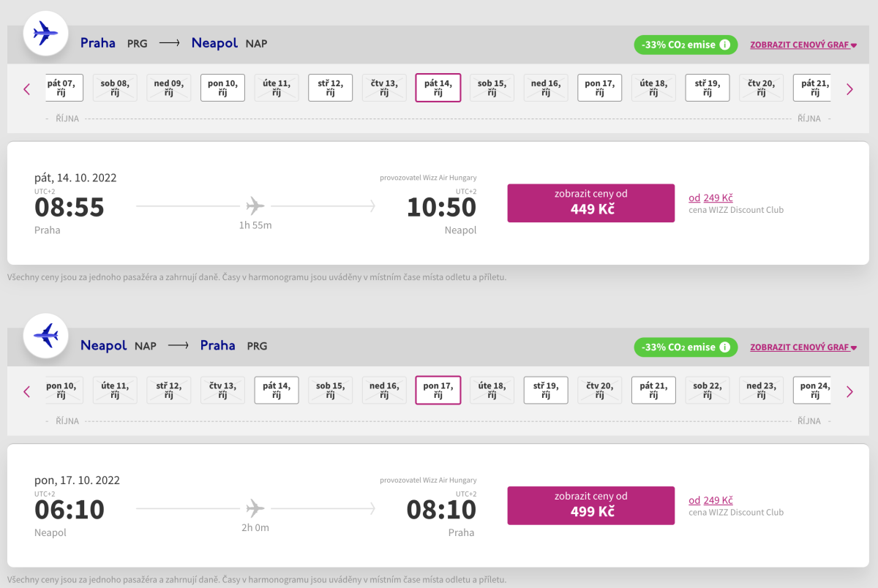Screen dimensions: 878x588
Task: Expand the outbound flight price chart
Action: [x=803, y=45]
